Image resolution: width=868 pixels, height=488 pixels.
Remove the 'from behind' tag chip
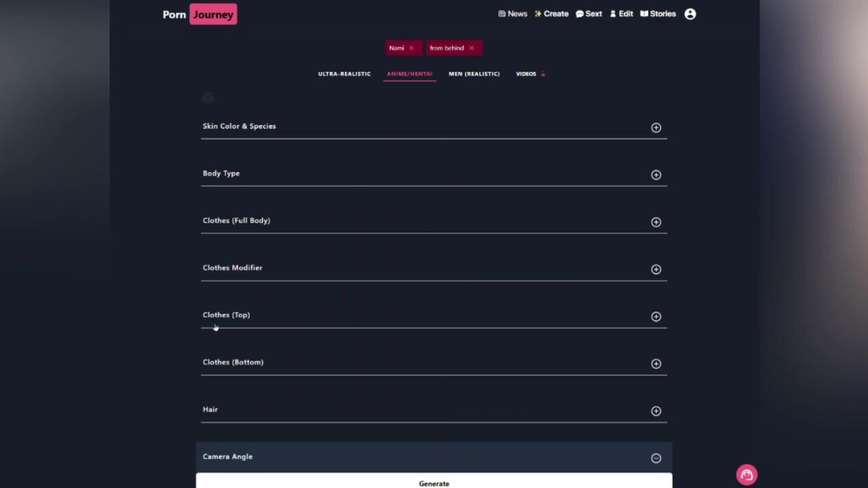pos(471,48)
